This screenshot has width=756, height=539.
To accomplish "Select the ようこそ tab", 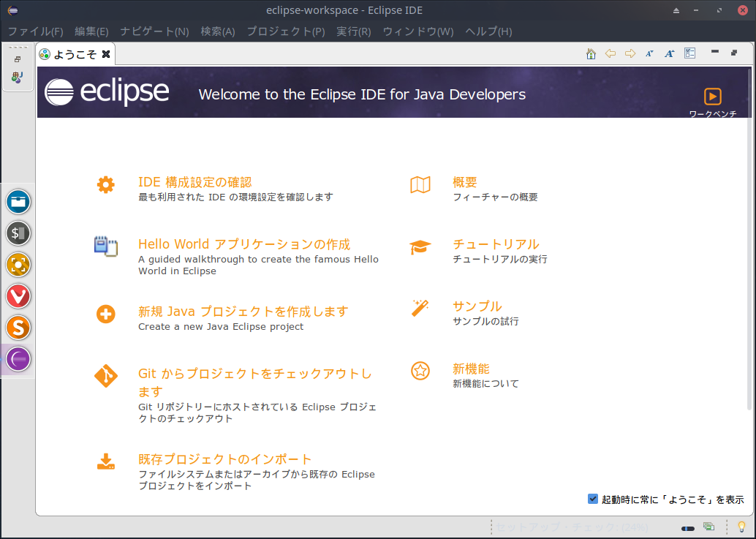I will (x=75, y=54).
